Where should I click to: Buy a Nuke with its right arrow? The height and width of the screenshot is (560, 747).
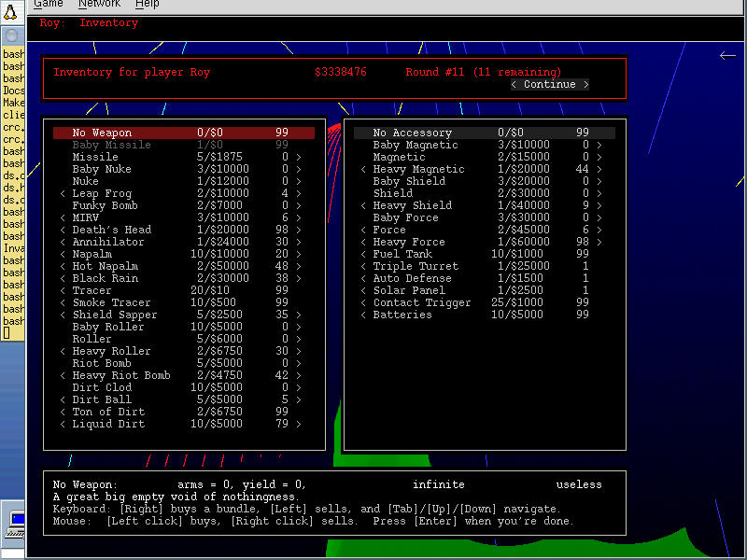coord(299,181)
